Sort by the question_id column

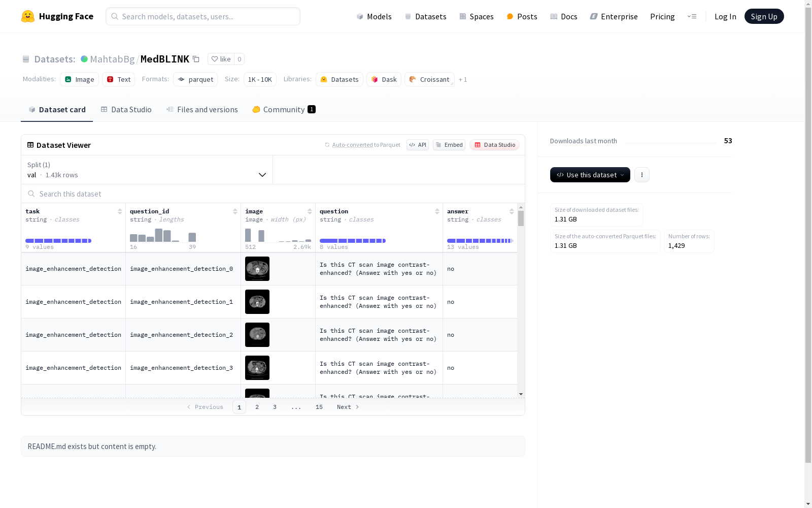[235, 211]
